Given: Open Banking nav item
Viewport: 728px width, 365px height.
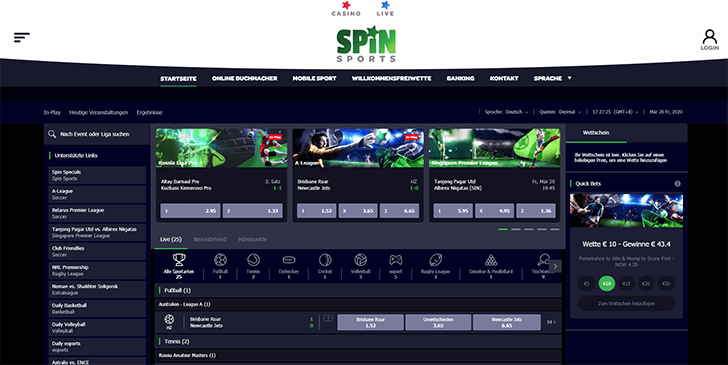Looking at the screenshot, I should pyautogui.click(x=460, y=78).
